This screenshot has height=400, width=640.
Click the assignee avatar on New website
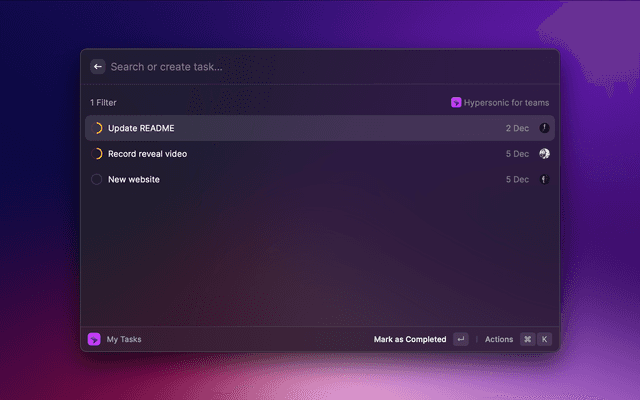[x=545, y=180]
